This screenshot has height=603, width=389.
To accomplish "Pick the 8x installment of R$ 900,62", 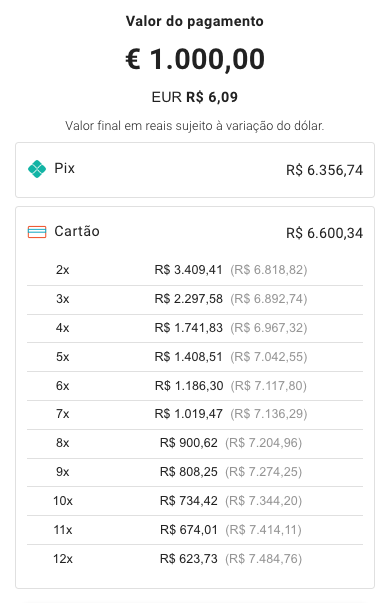I will click(195, 443).
